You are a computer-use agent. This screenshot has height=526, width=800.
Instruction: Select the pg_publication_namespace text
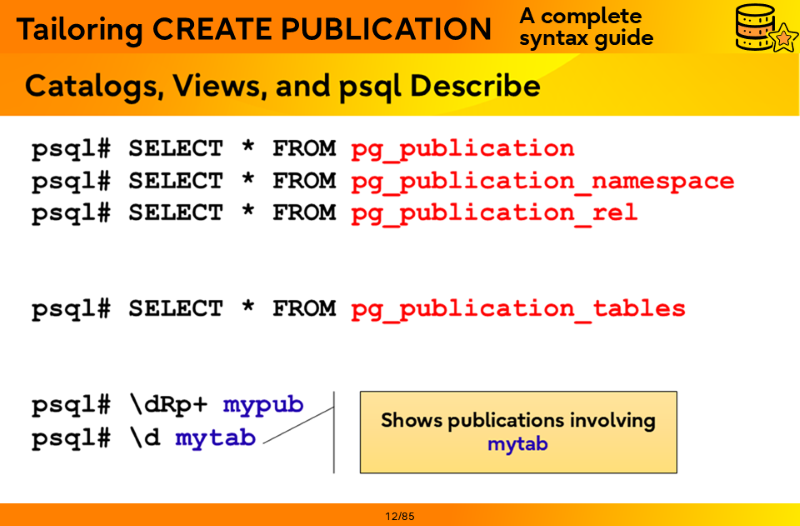(x=542, y=181)
